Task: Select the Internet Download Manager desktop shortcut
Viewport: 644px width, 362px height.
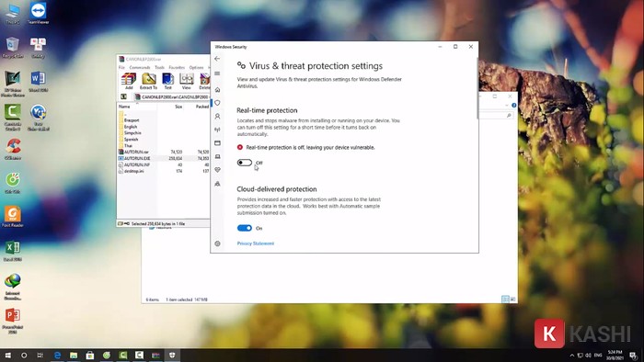Action: point(13,287)
